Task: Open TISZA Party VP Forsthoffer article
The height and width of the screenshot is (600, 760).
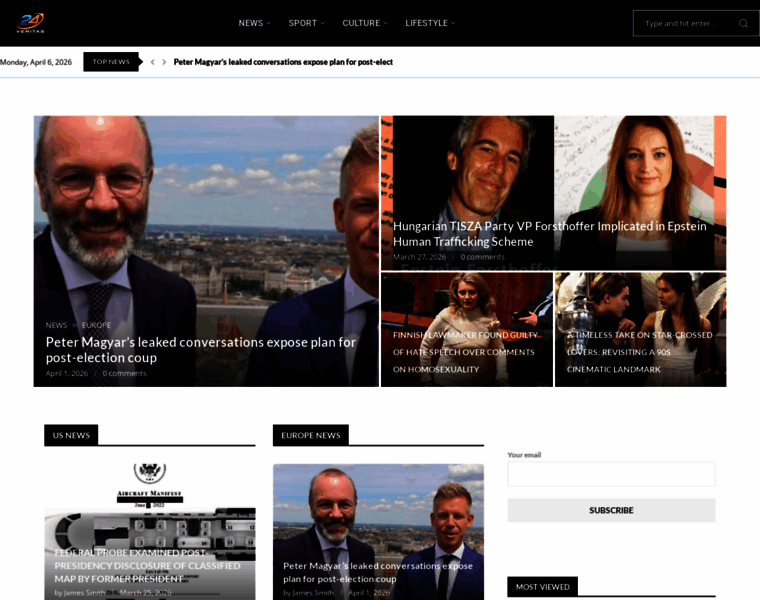Action: [x=550, y=234]
